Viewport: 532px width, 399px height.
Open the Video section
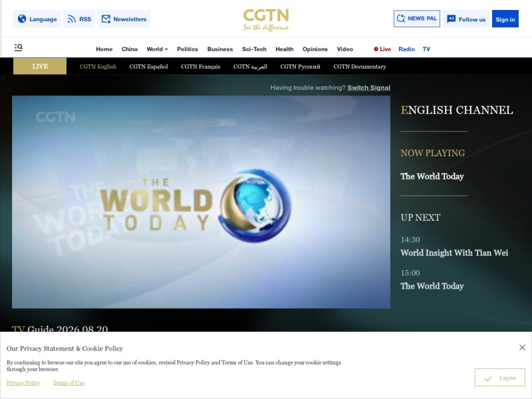tap(344, 49)
